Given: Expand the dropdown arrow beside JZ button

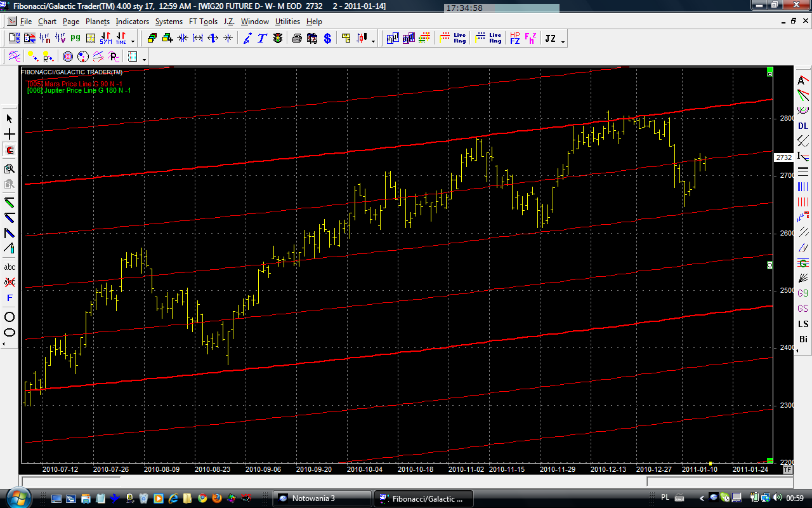Looking at the screenshot, I should (x=563, y=42).
